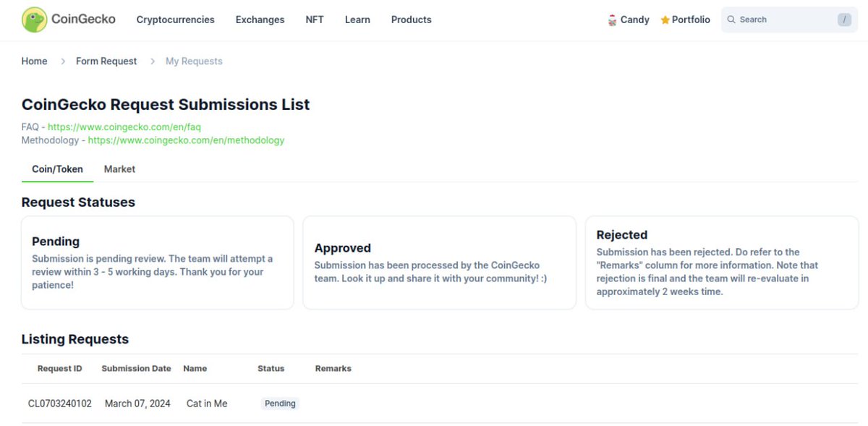868x426 pixels.
Task: Click the first breadcrumb chevron separator
Action: coord(63,61)
